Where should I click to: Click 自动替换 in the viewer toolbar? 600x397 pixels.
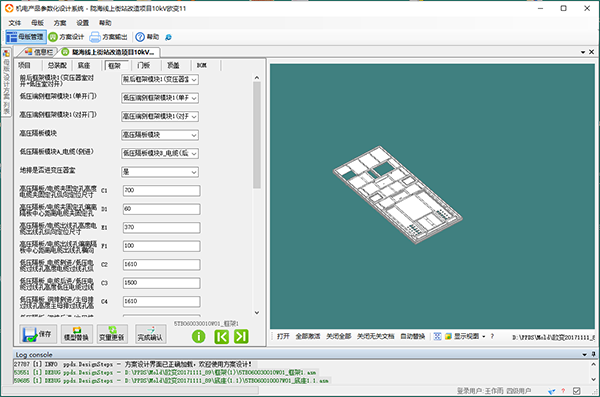point(412,336)
